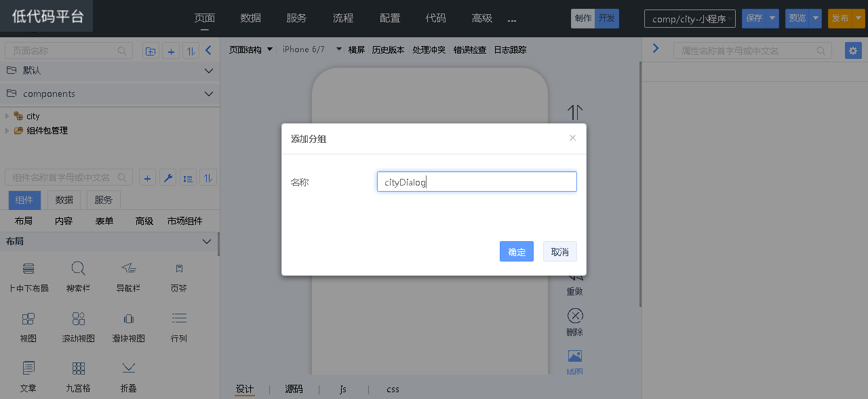Confirm the dialog with 确定 button
Image resolution: width=868 pixels, height=399 pixels.
(x=516, y=251)
